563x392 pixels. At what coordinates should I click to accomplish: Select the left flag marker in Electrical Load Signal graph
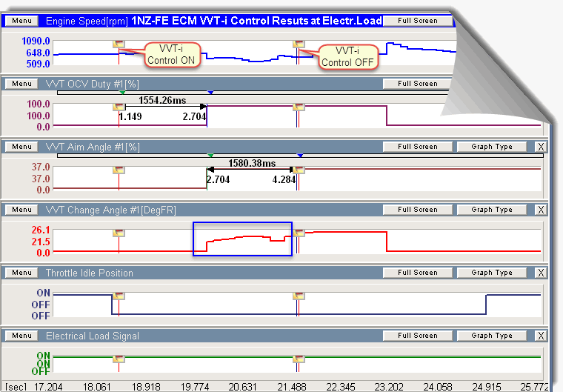click(119, 359)
